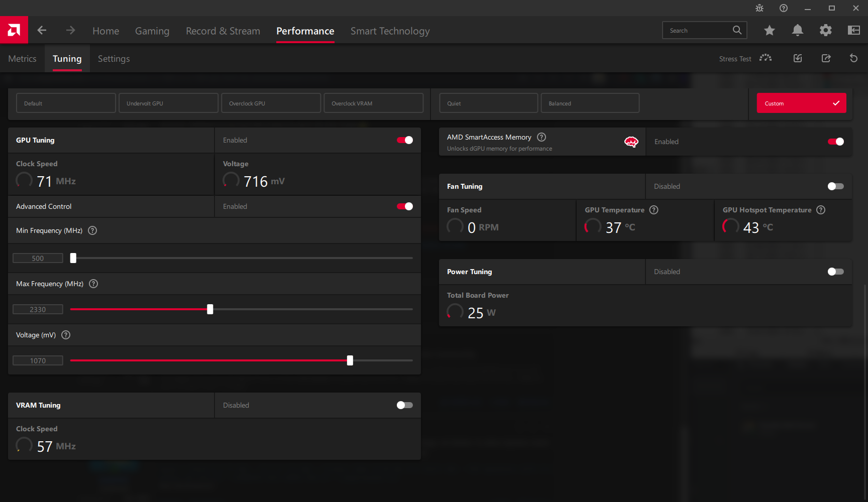
Task: Select the Quiet preset
Action: pos(488,103)
